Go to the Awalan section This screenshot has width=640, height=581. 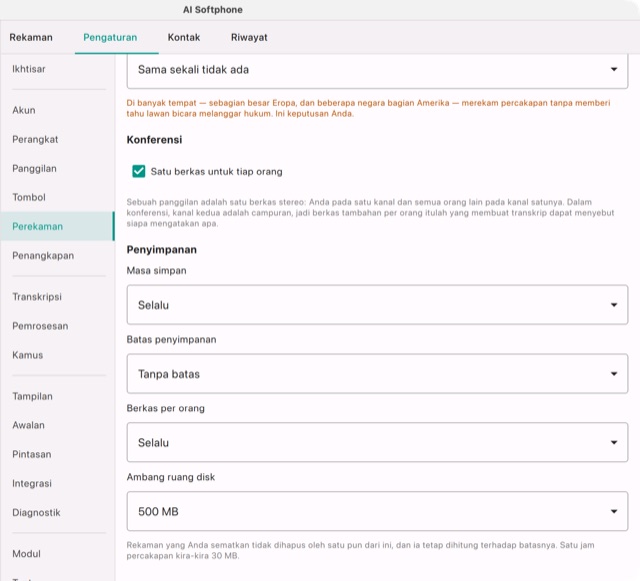pos(58,425)
